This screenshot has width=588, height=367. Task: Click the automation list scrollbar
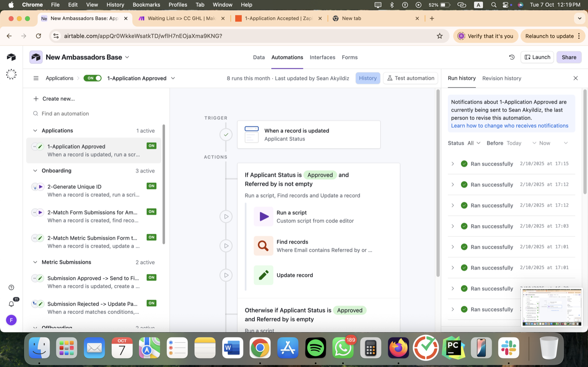(x=164, y=184)
